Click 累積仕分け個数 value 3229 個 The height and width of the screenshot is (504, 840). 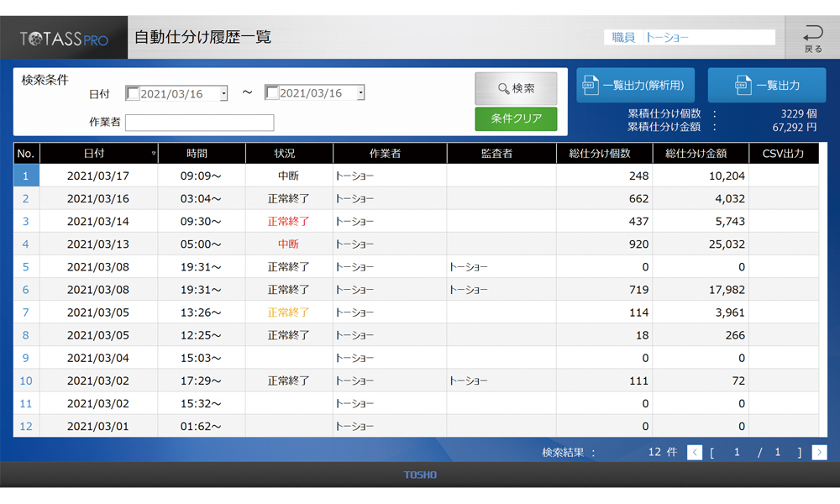(798, 113)
